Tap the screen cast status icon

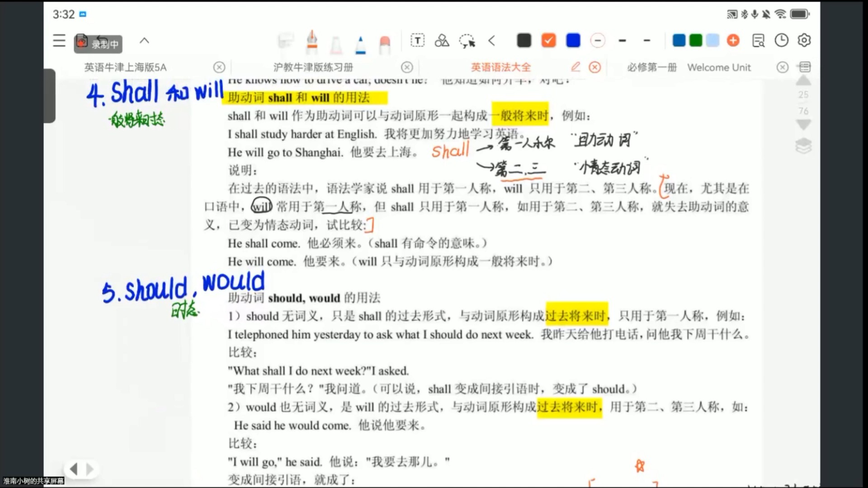tap(732, 14)
